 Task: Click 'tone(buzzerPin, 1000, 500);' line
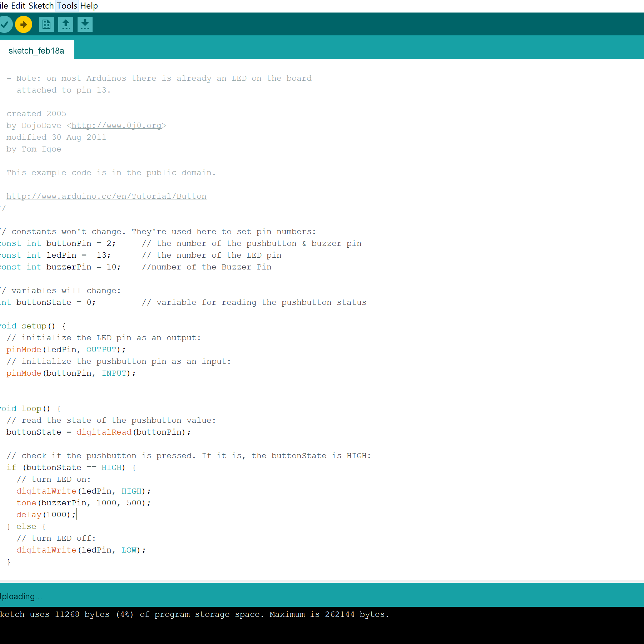[84, 503]
